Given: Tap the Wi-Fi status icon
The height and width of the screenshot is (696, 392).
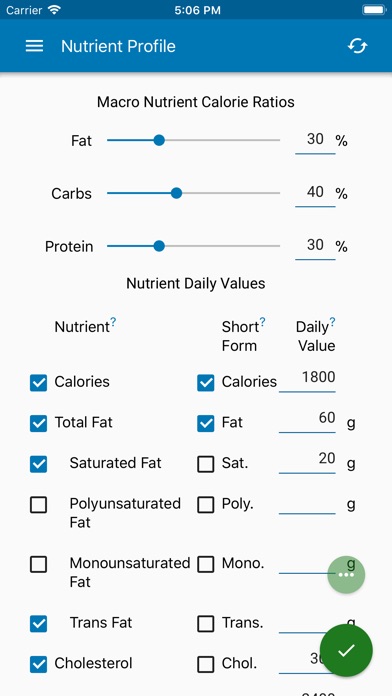Looking at the screenshot, I should (x=55, y=10).
